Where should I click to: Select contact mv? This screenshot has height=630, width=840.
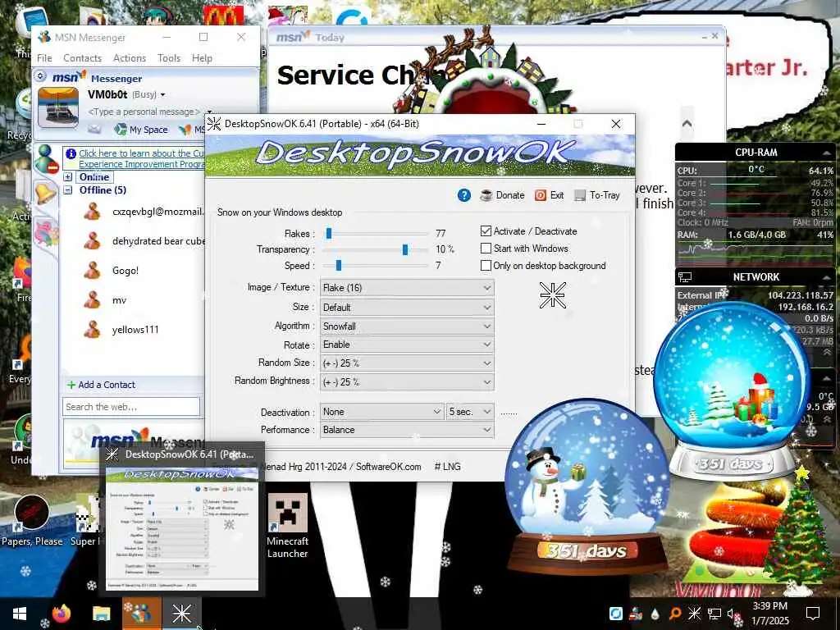[x=105, y=300]
